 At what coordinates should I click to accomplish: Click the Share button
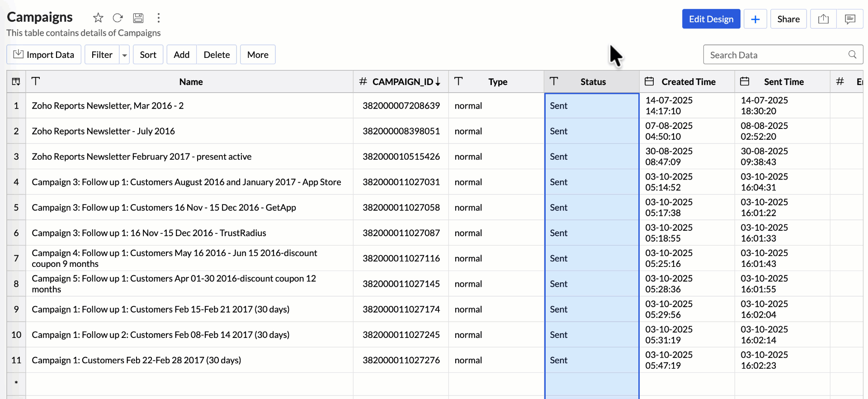788,19
